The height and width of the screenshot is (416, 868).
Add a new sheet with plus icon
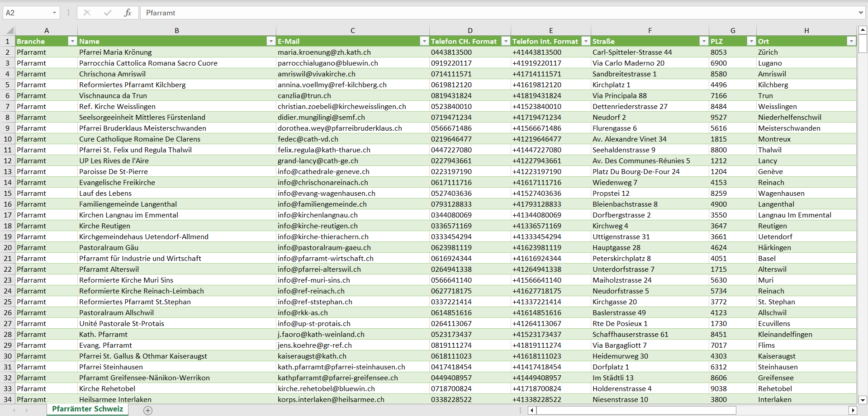pyautogui.click(x=148, y=410)
